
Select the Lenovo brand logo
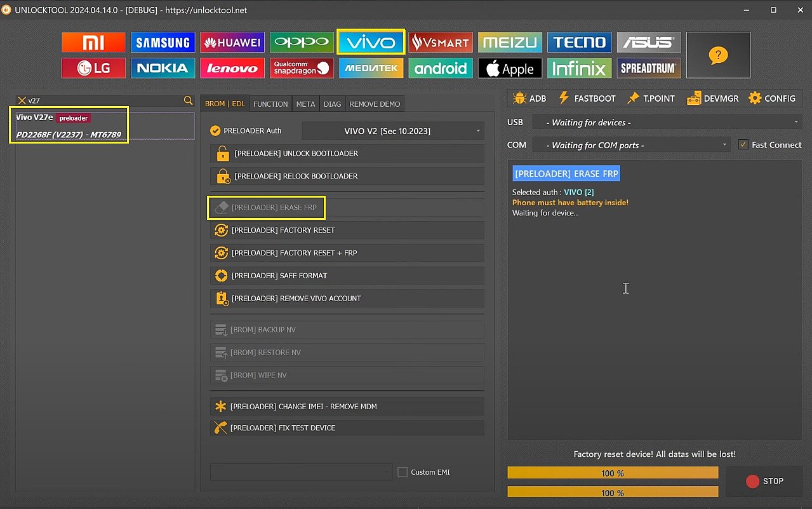pos(232,68)
